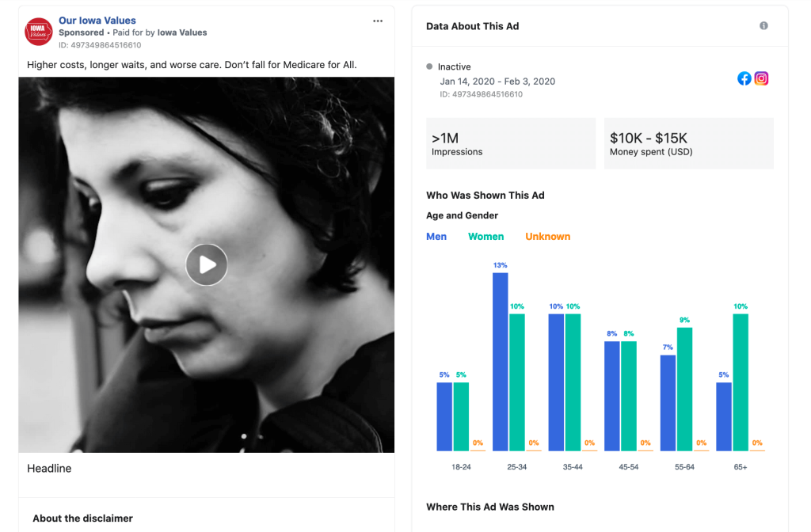The height and width of the screenshot is (532, 811).
Task: Expand the About the disclaimer section
Action: (83, 519)
